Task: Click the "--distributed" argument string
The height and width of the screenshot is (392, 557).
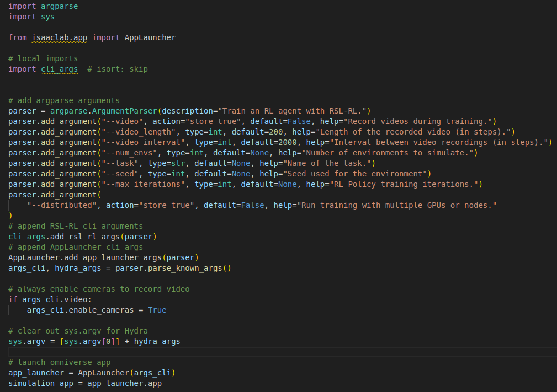Action: [x=62, y=205]
